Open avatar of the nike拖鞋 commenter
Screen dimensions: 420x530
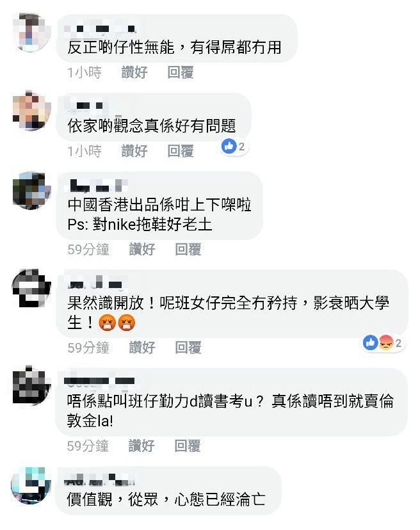click(31, 191)
